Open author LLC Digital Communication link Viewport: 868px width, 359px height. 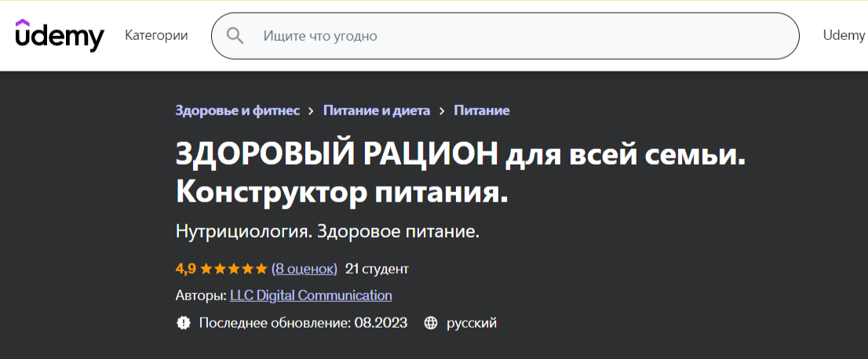coord(311,296)
